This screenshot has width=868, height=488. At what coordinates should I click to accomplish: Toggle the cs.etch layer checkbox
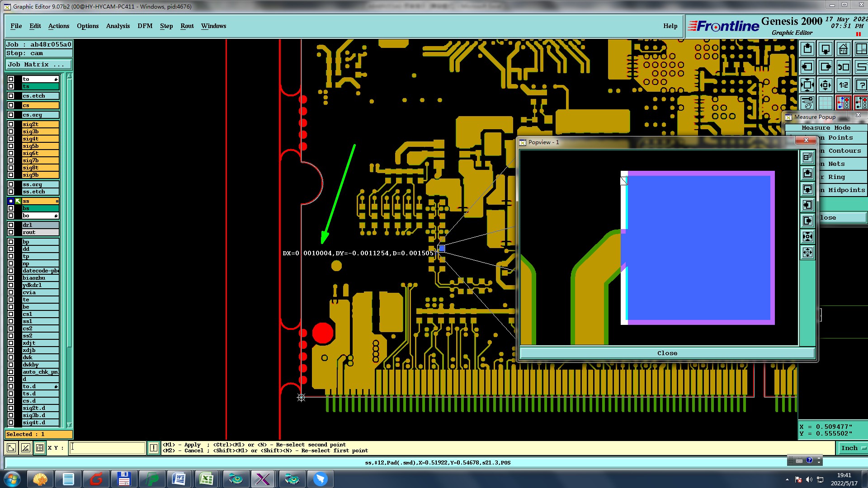click(11, 96)
